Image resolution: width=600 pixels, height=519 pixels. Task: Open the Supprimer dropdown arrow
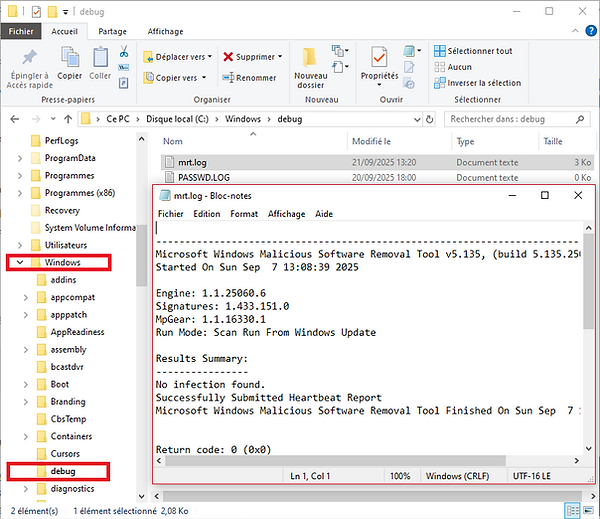pyautogui.click(x=280, y=57)
